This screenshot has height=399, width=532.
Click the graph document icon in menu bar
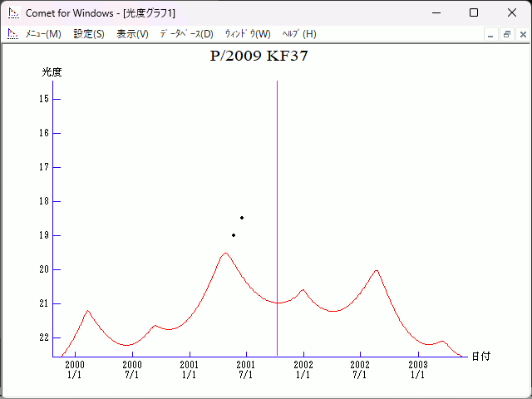coord(12,34)
